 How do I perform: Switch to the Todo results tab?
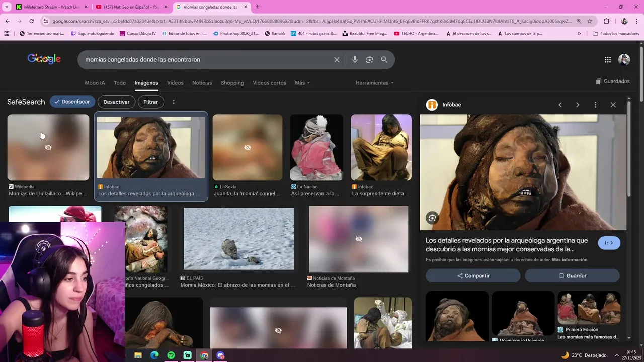coord(120,83)
